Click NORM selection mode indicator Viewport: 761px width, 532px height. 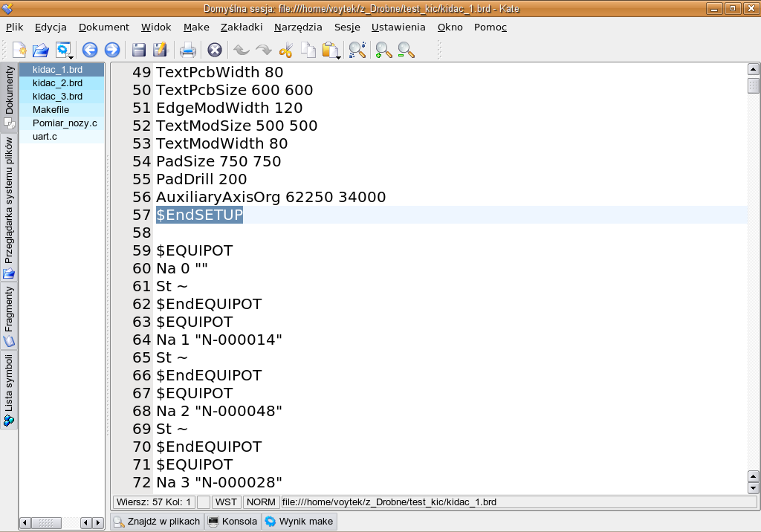click(x=261, y=502)
